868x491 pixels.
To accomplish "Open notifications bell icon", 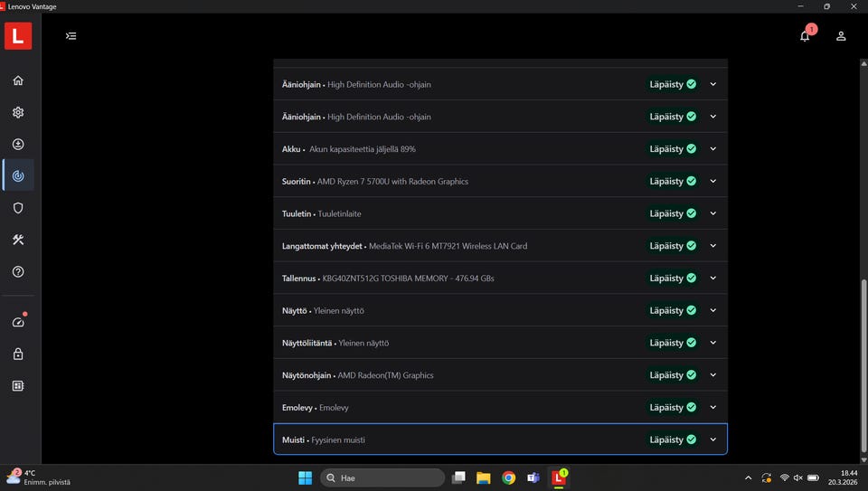I will coord(805,36).
